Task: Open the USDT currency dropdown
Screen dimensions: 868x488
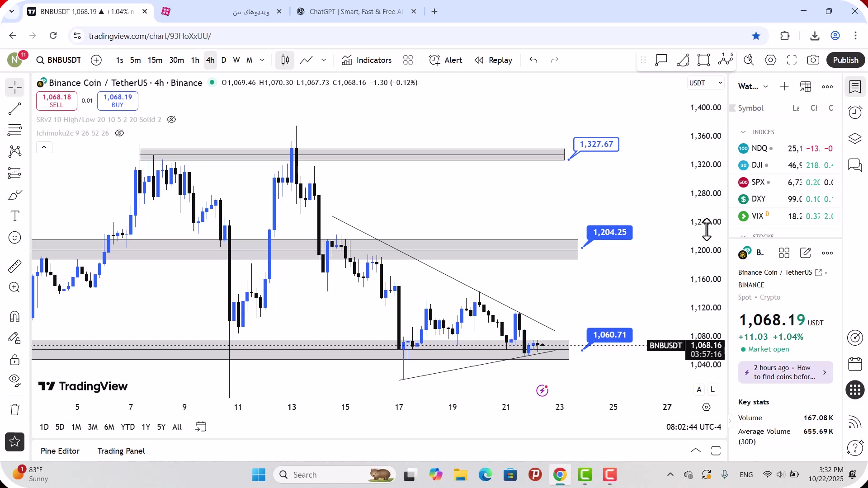Action: [706, 83]
